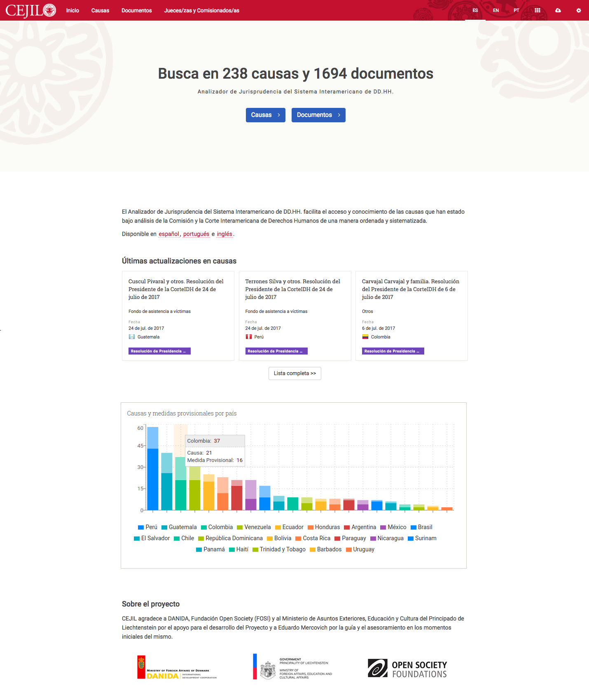Click the Open Society Foundations logo
Image resolution: width=589 pixels, height=700 pixels.
pyautogui.click(x=407, y=668)
